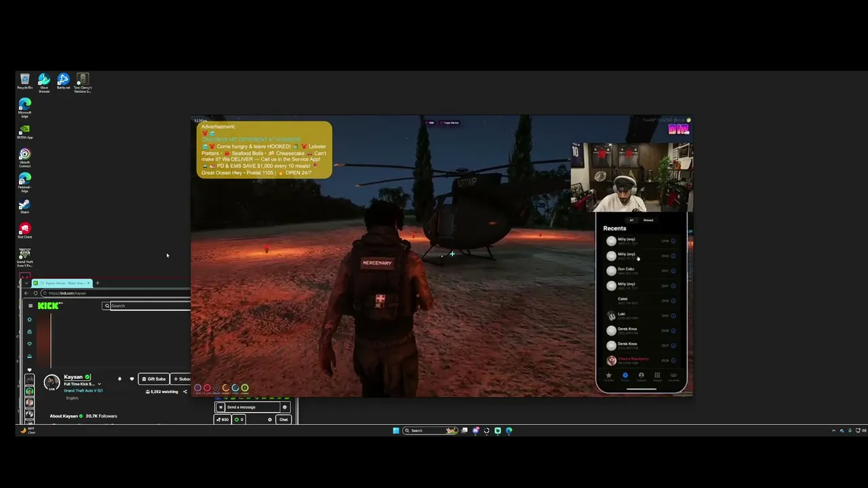868x488 pixels.
Task: Show hidden system tray icons
Action: 833,430
